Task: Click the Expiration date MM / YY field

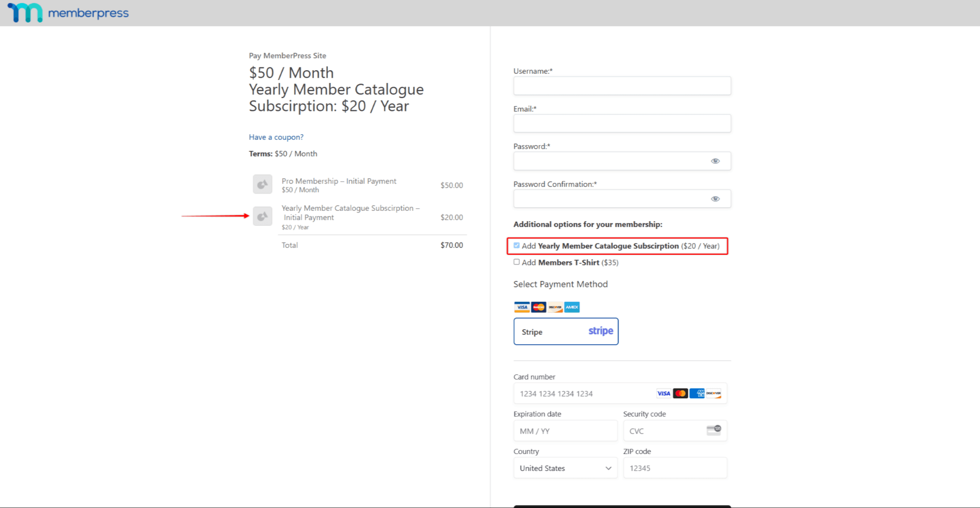Action: coord(565,430)
